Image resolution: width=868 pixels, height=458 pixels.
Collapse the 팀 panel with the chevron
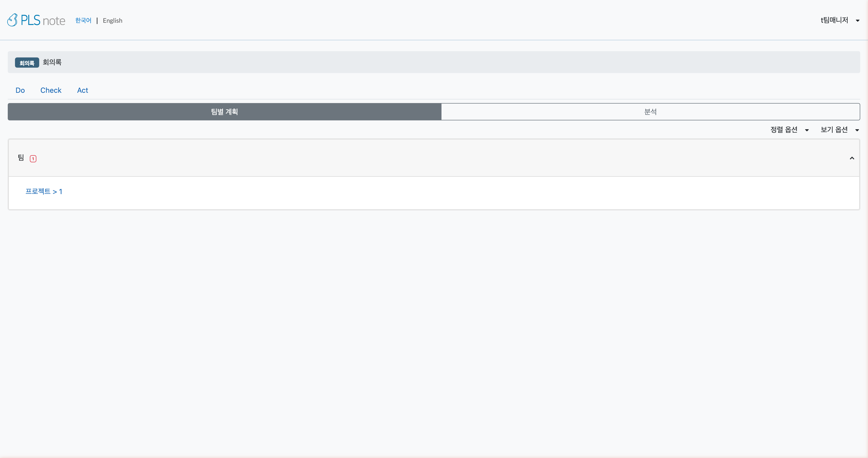coord(852,158)
